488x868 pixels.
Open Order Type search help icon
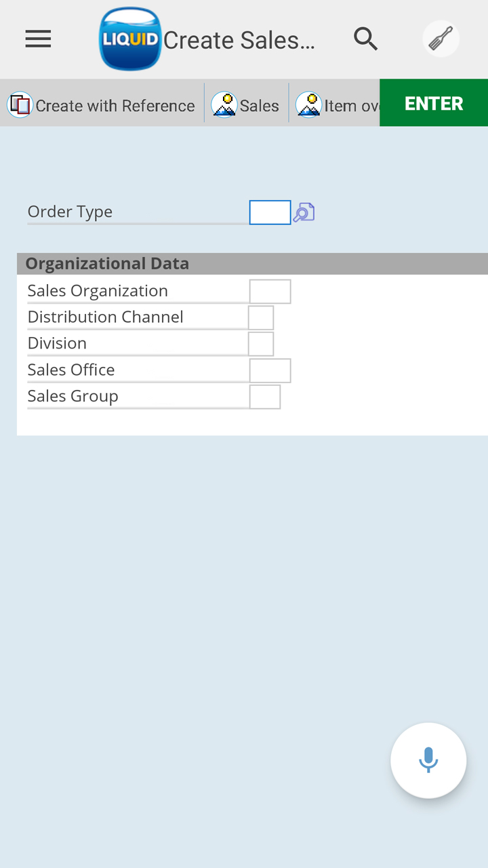tap(304, 212)
